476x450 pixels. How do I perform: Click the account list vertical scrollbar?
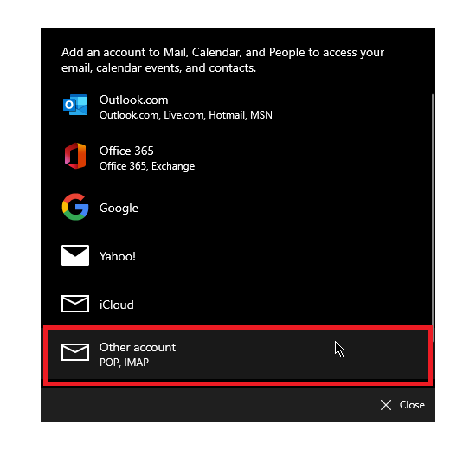pos(433,218)
